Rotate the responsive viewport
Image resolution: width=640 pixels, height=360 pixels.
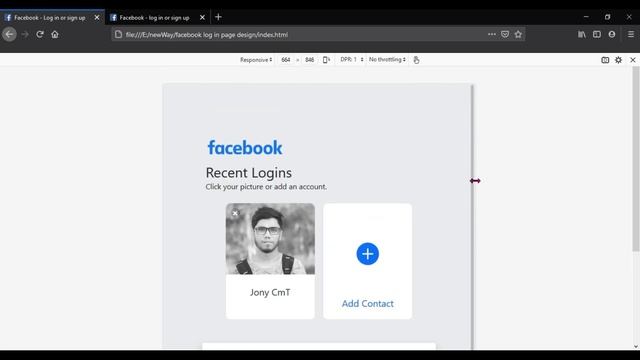point(326,60)
